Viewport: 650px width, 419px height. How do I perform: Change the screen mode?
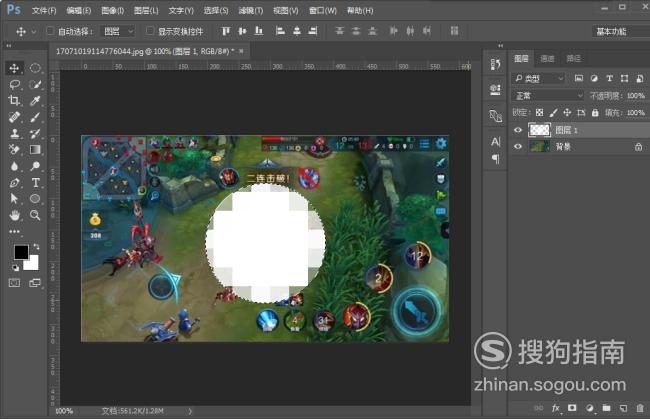[x=35, y=283]
